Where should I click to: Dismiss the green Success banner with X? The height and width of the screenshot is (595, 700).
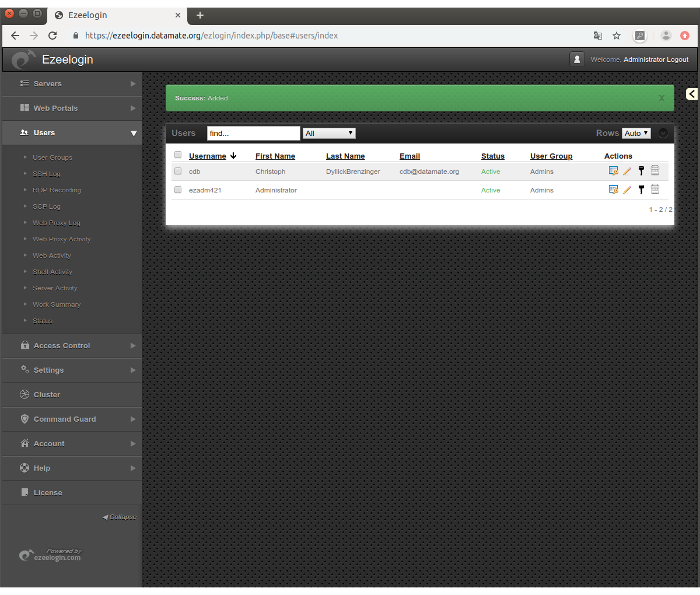click(661, 99)
